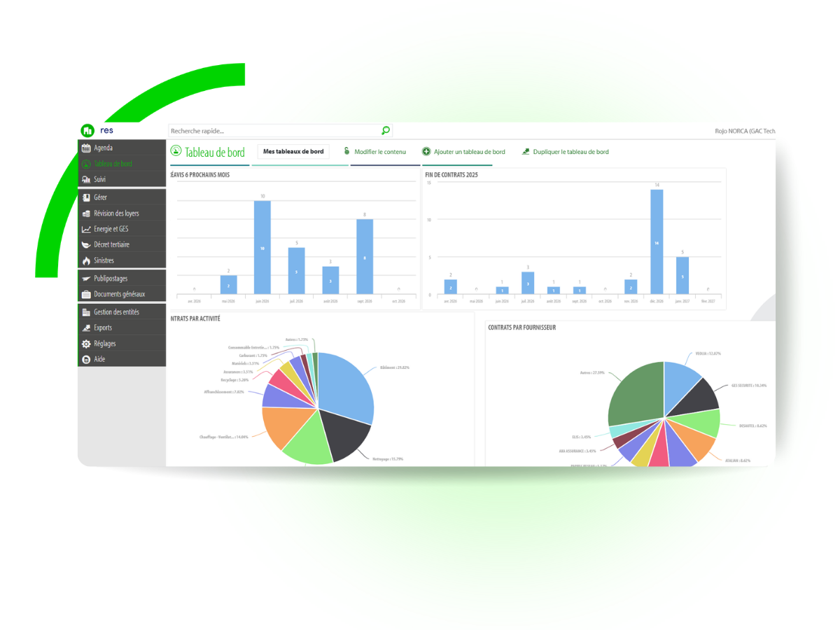The image size is (840, 630).
Task: Click the Sinistres flame icon
Action: [86, 260]
